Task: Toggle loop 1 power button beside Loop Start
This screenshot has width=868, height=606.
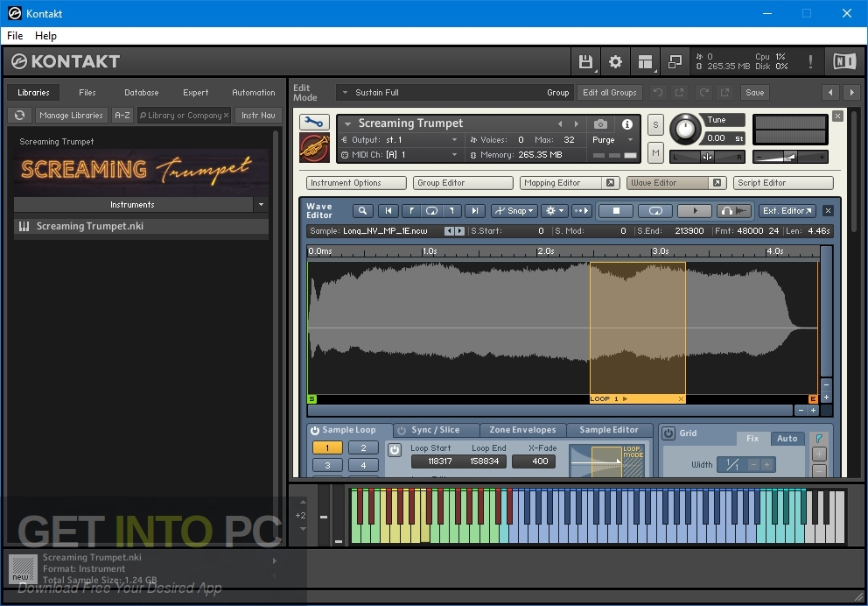Action: click(394, 450)
